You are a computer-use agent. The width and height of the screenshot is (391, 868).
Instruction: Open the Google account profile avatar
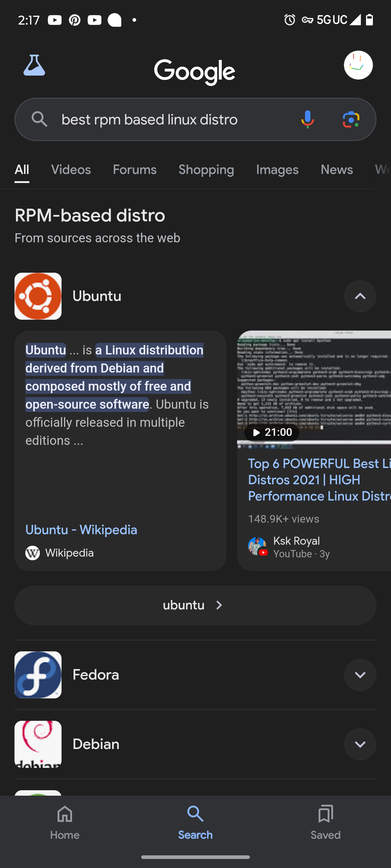pyautogui.click(x=358, y=65)
